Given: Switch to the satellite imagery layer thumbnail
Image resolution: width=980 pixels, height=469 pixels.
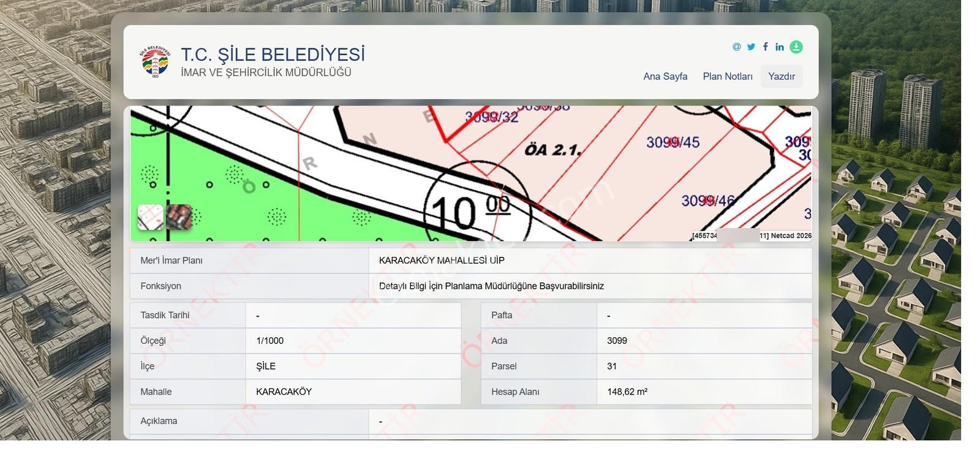Looking at the screenshot, I should [x=179, y=217].
